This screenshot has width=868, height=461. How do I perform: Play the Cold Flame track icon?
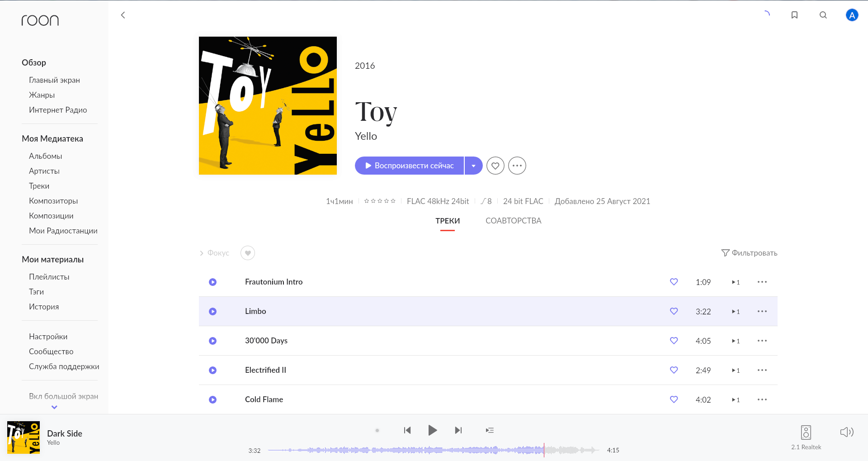[x=212, y=399]
